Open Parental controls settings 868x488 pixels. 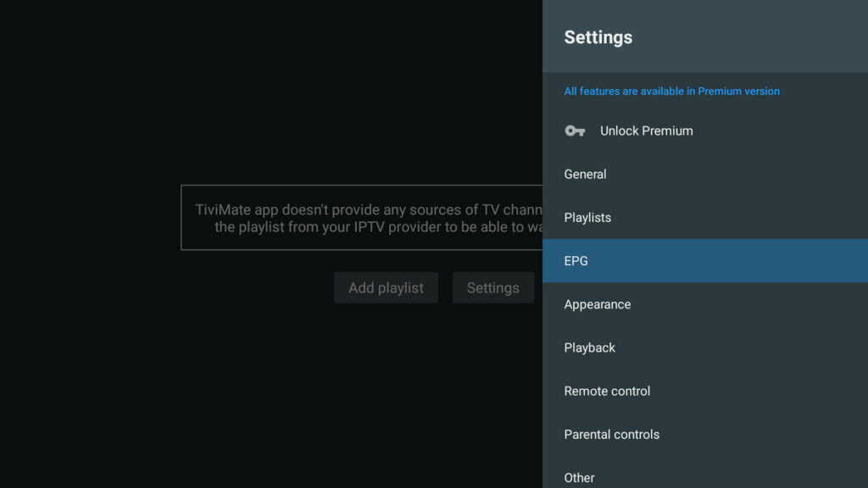click(x=611, y=434)
